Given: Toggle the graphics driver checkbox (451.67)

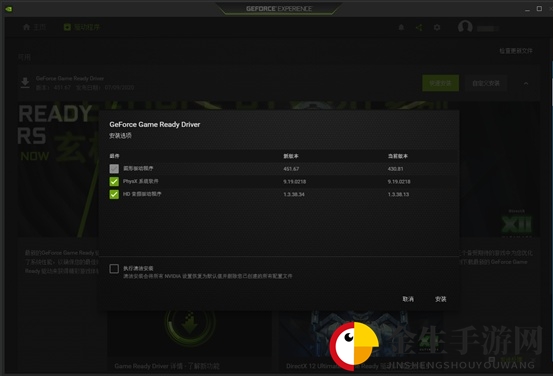Looking at the screenshot, I should pos(114,169).
